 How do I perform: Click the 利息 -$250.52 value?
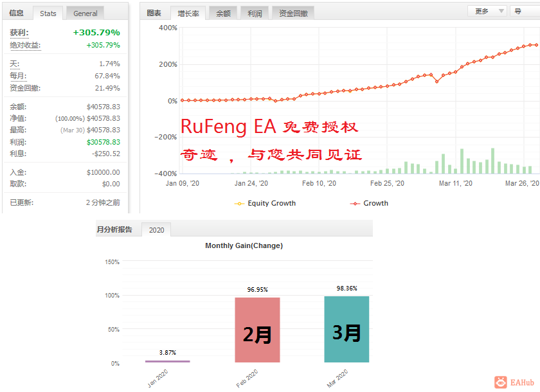(x=106, y=154)
